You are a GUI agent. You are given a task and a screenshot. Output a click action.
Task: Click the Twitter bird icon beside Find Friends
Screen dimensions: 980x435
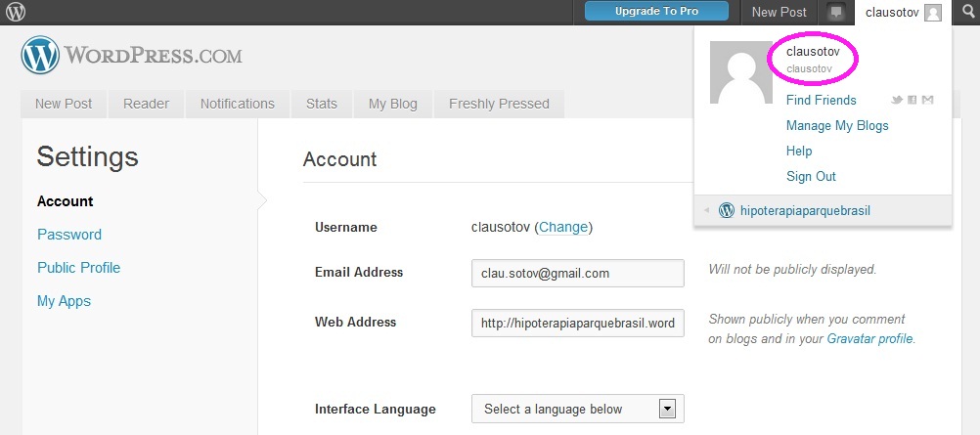point(896,101)
